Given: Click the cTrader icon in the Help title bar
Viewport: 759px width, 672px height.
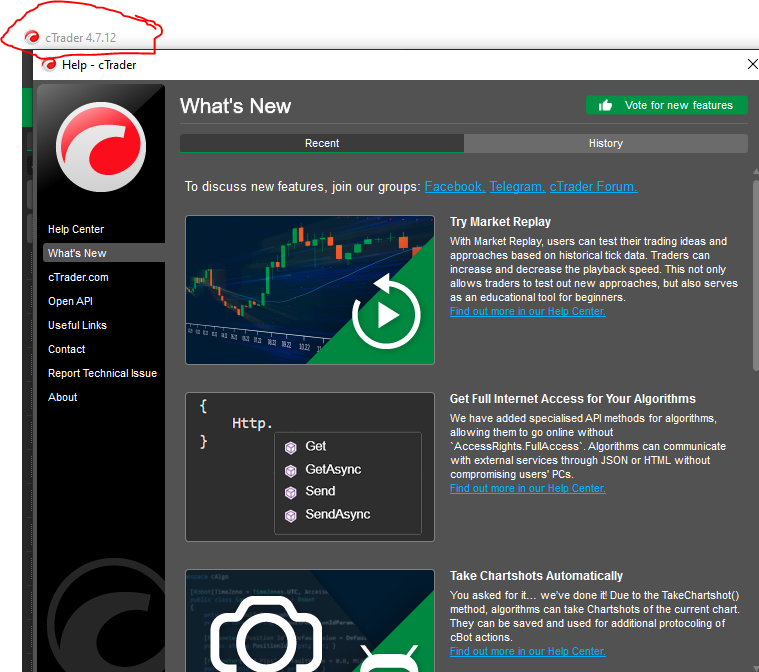Looking at the screenshot, I should tap(49, 65).
